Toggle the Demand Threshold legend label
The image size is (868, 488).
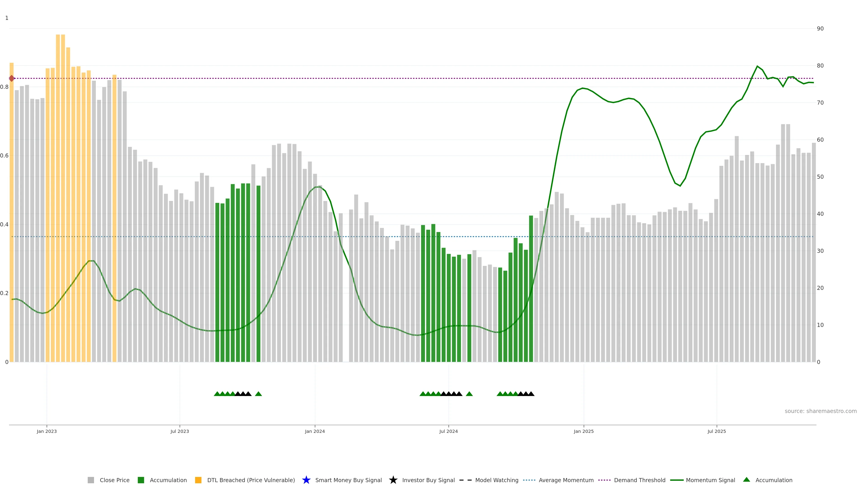pyautogui.click(x=639, y=480)
